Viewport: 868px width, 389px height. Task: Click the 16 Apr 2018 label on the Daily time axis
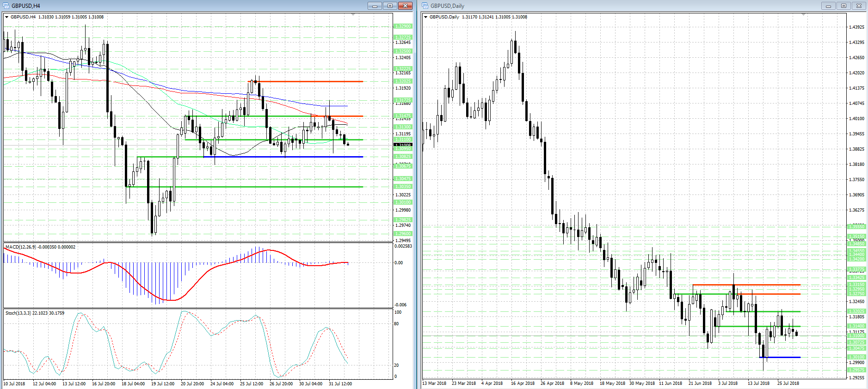tap(523, 383)
